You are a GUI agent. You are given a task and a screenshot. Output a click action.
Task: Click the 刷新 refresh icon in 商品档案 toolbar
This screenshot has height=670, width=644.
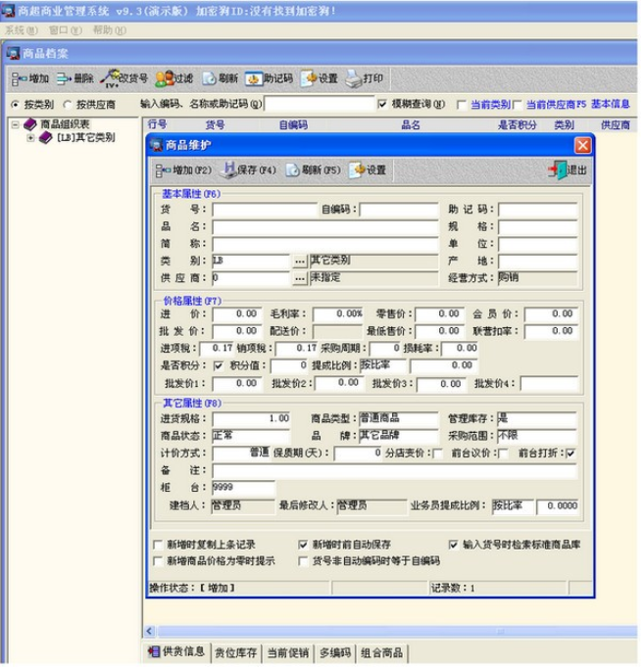[x=220, y=78]
